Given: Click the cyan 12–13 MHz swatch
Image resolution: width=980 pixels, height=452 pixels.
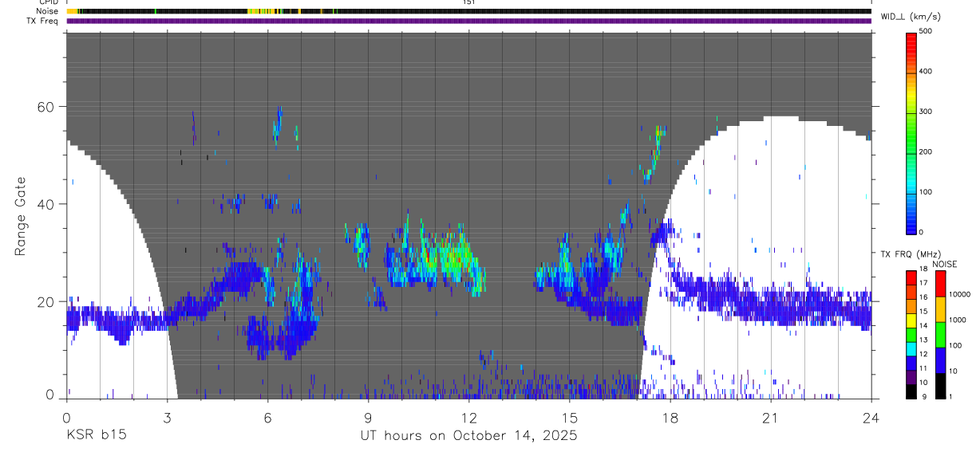Looking at the screenshot, I should pyautogui.click(x=911, y=348).
